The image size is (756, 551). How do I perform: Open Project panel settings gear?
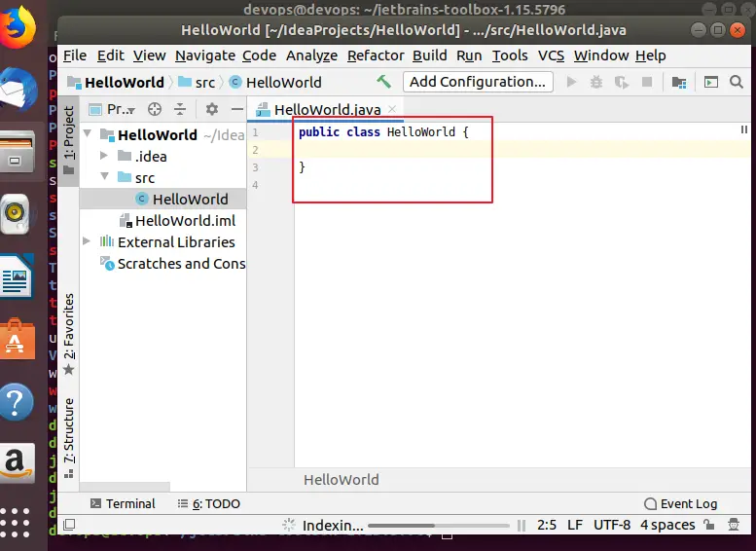212,110
